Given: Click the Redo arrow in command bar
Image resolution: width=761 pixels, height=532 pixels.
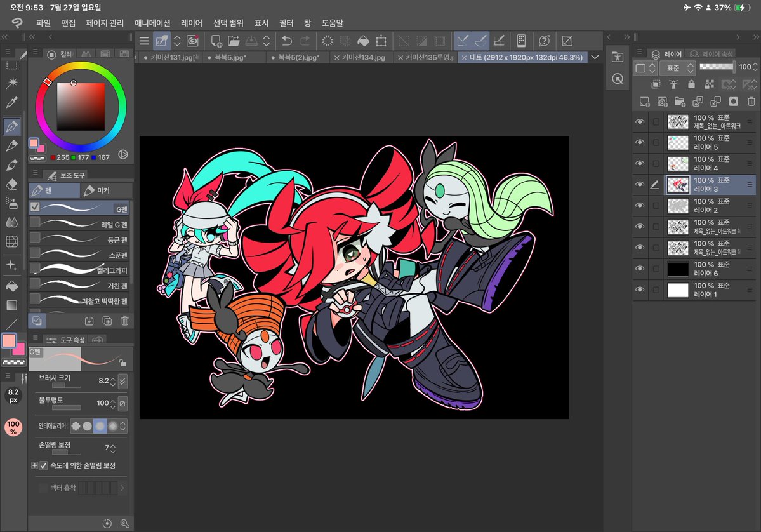Looking at the screenshot, I should tap(305, 41).
